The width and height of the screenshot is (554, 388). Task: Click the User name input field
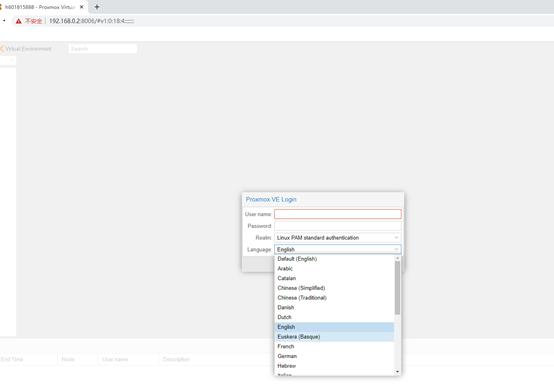(337, 214)
